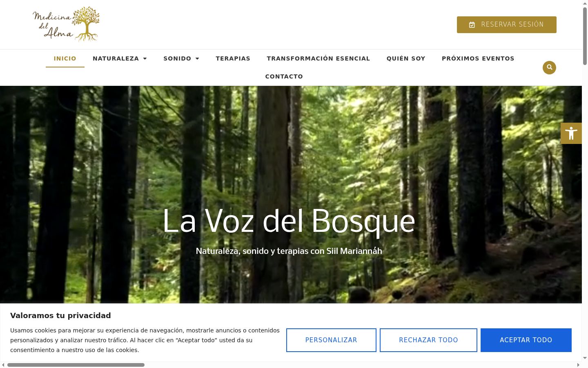Open the Terapias menu item
The image size is (588, 368).
click(233, 58)
